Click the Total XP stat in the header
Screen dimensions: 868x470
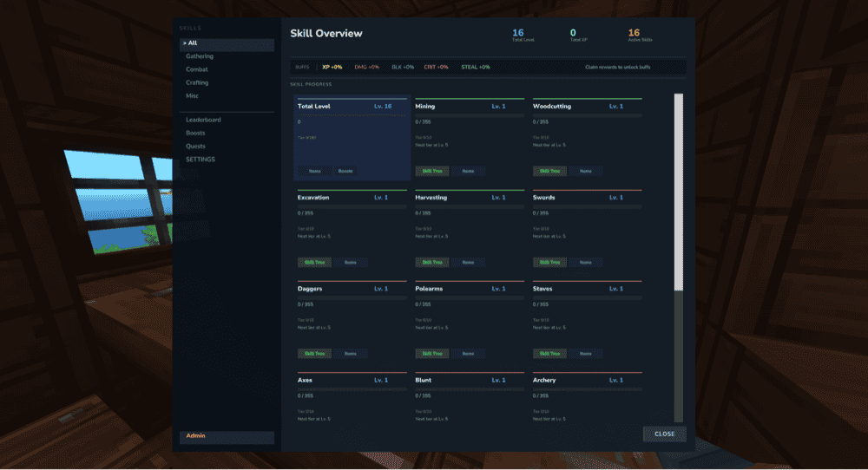pos(578,36)
